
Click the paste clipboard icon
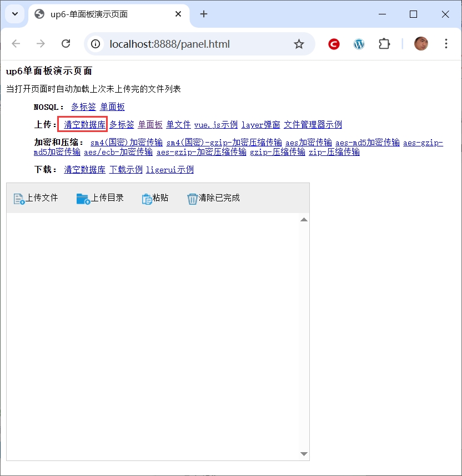147,199
